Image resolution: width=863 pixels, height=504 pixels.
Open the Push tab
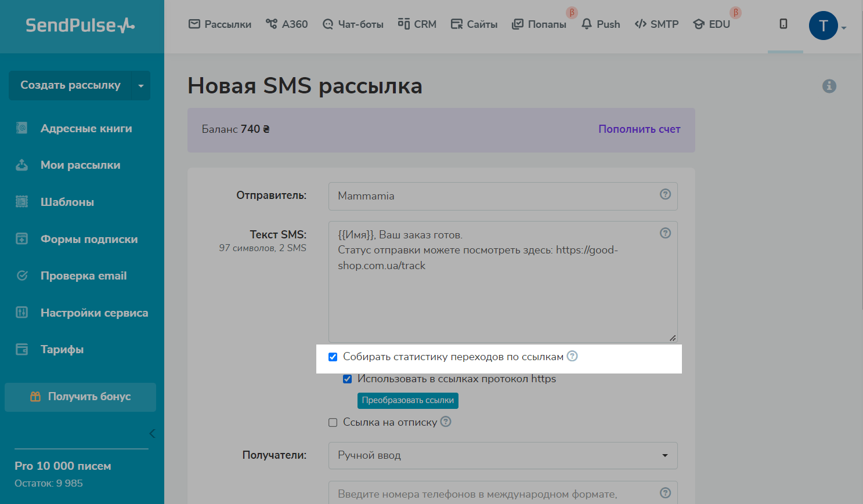(x=601, y=24)
